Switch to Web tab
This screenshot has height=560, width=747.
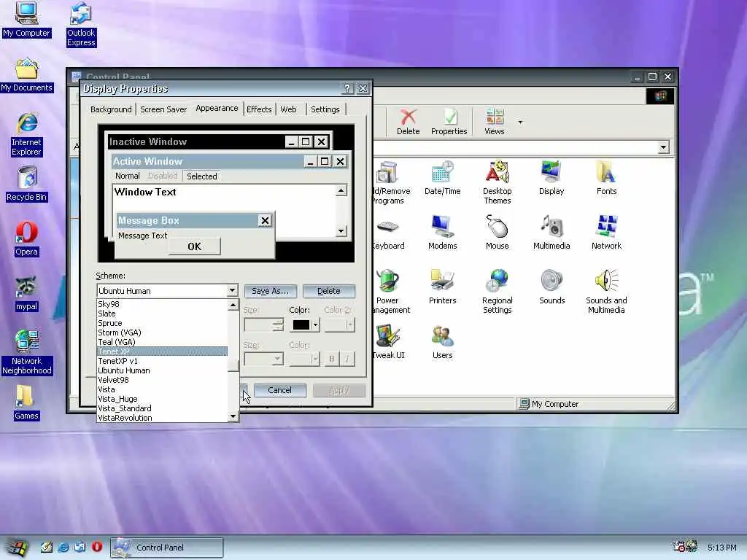[x=288, y=109]
